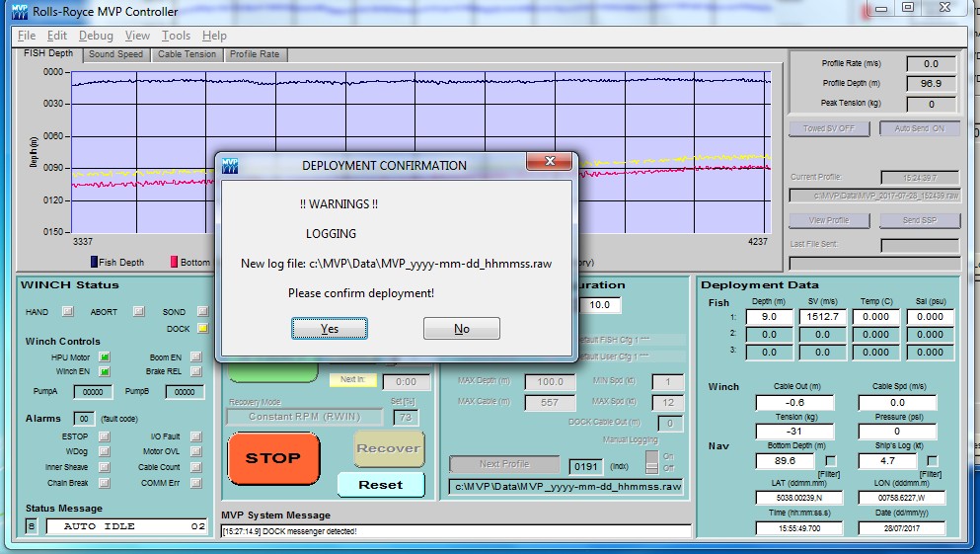The image size is (980, 554).
Task: Enable the Ship's Log filter checkbox
Action: (932, 461)
